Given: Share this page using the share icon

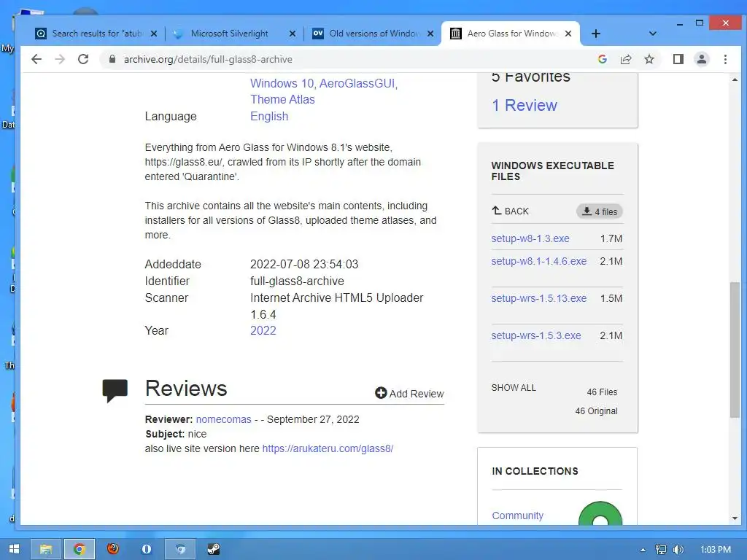Looking at the screenshot, I should click(x=625, y=59).
